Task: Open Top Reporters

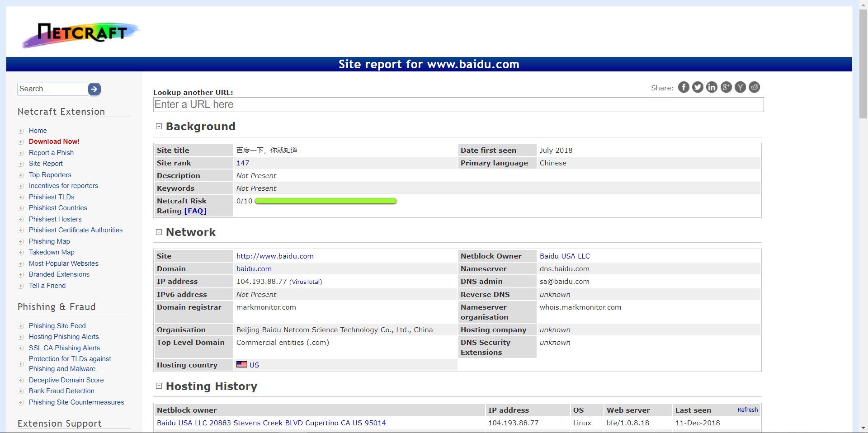Action: click(50, 175)
